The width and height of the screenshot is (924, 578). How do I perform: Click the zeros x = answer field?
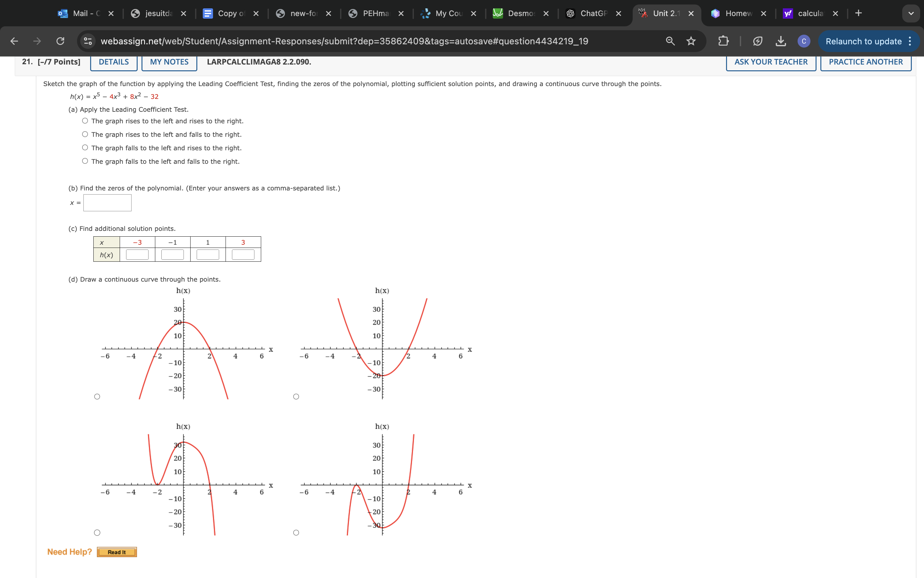(x=107, y=203)
